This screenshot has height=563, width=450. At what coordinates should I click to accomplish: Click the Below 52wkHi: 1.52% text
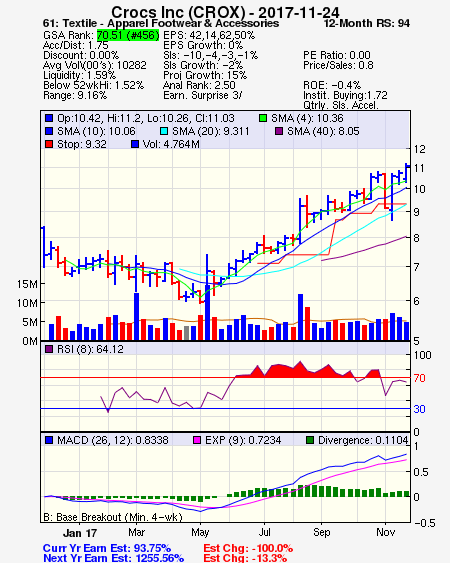pyautogui.click(x=93, y=85)
